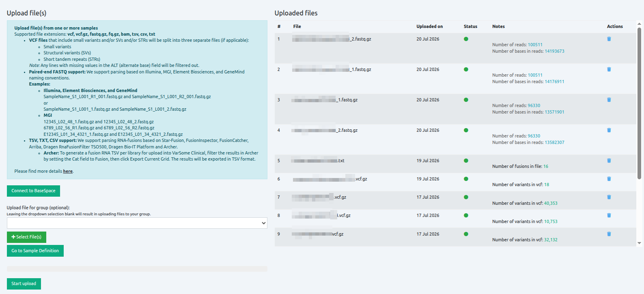Click the Uploaded files heading
This screenshot has height=294, width=644.
296,13
